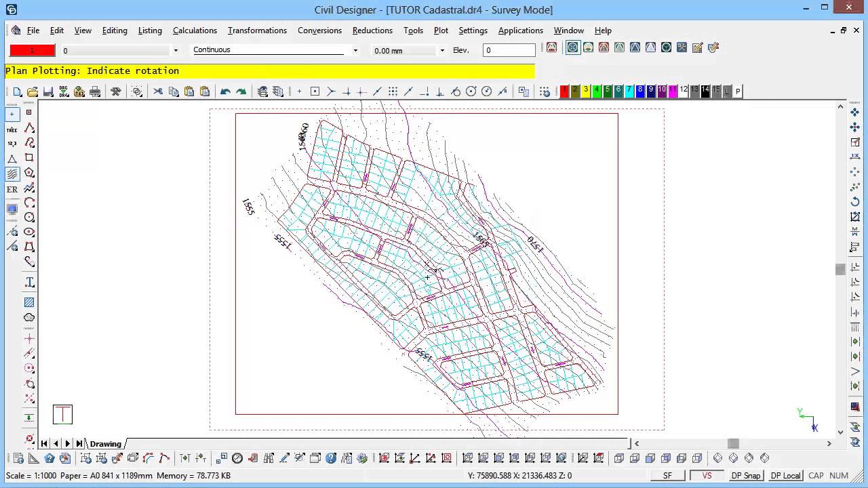Toggle the SF status button
The image size is (868, 488).
click(x=667, y=476)
